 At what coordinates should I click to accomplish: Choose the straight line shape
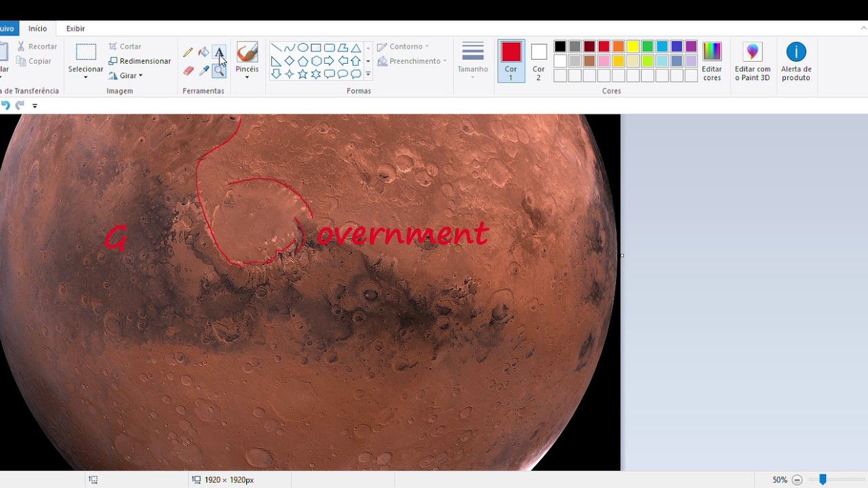click(x=276, y=47)
